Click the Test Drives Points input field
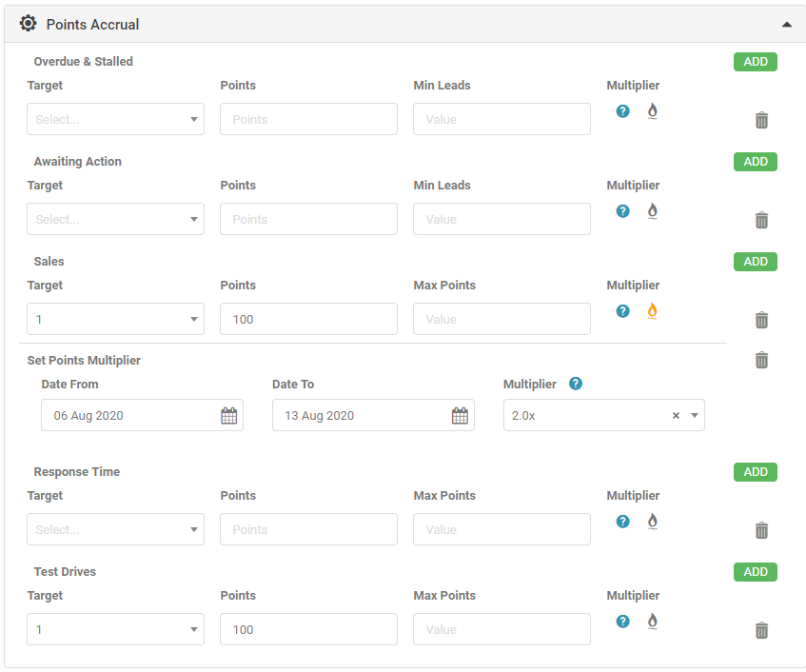The width and height of the screenshot is (806, 672). tap(308, 630)
